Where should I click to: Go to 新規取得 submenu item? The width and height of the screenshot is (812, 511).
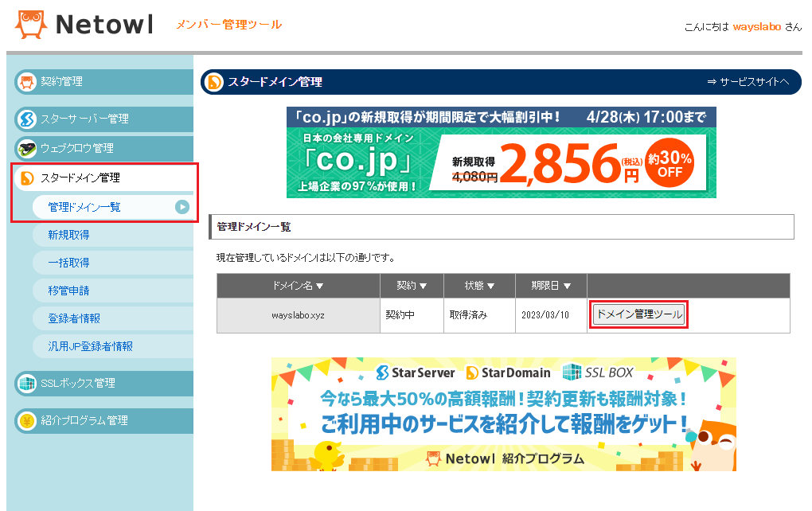pos(113,235)
